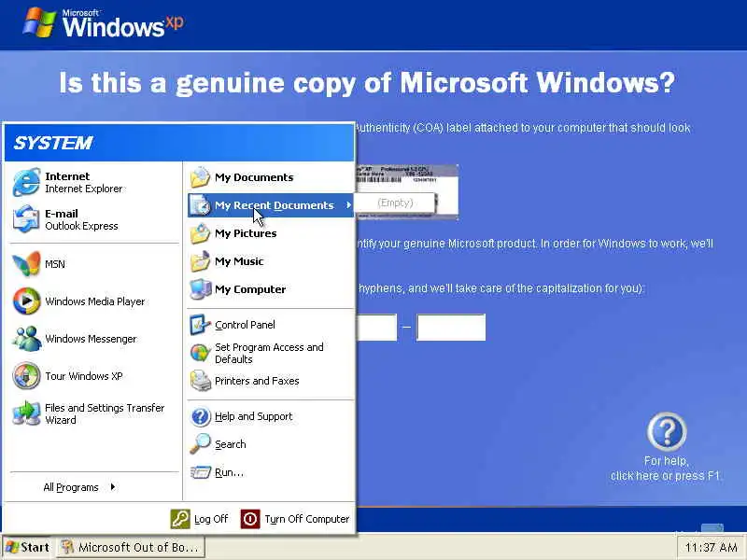The height and width of the screenshot is (560, 747).
Task: Click the Windows XP logo in header
Action: click(x=103, y=22)
